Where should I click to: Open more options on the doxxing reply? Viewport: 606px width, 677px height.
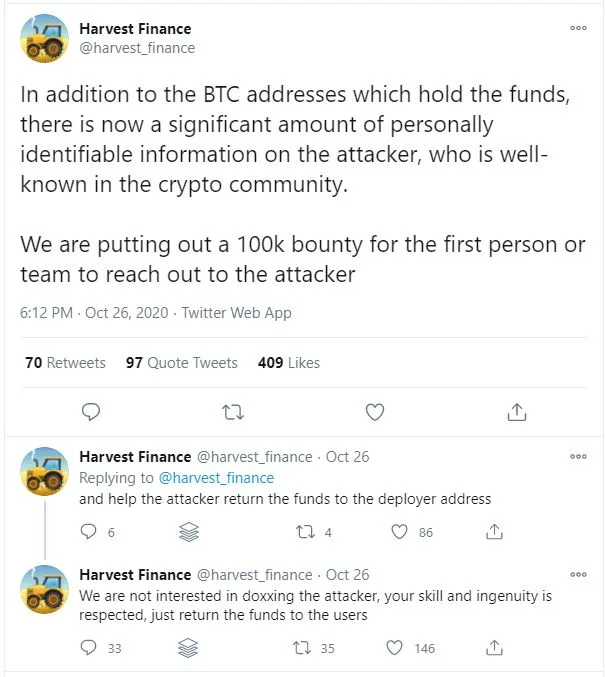[578, 575]
